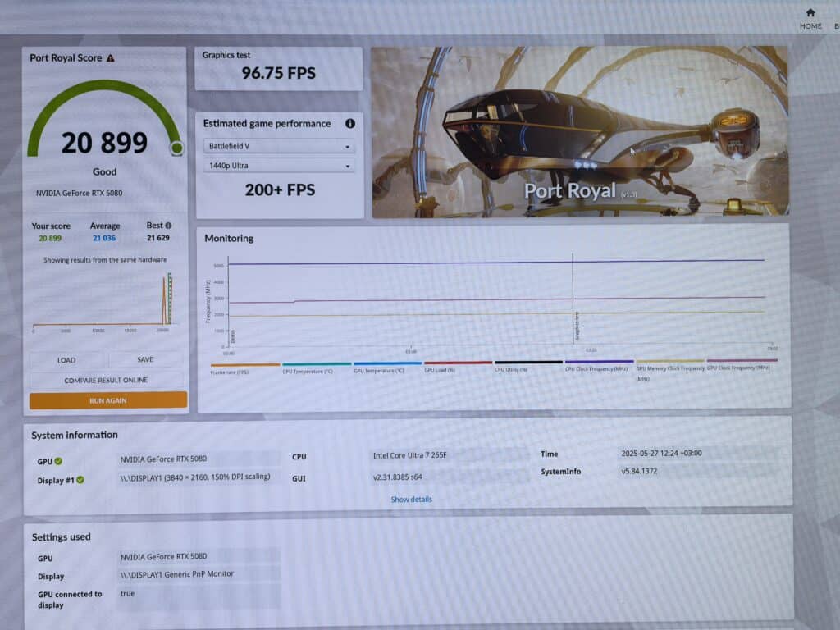Click the Average score 21 036
The width and height of the screenshot is (840, 630).
point(104,238)
